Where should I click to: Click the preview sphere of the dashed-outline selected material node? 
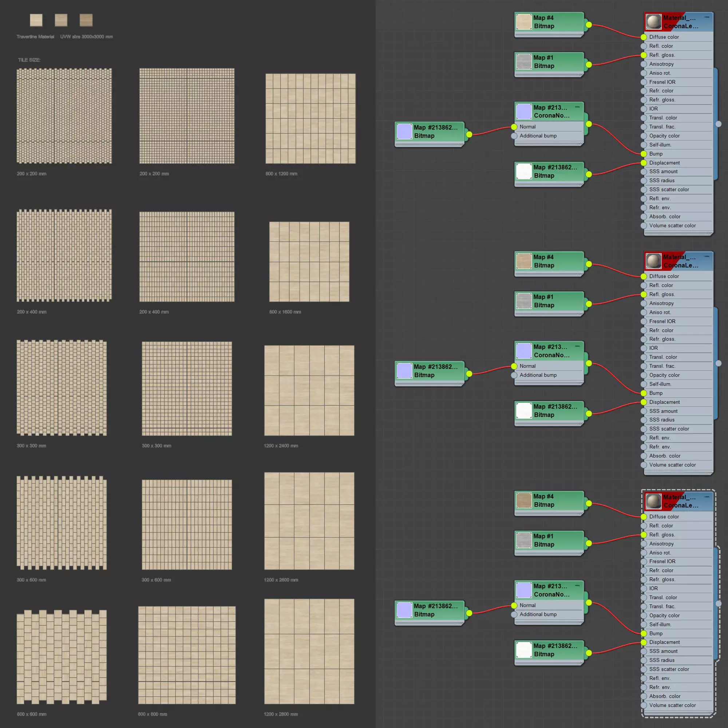pyautogui.click(x=653, y=501)
